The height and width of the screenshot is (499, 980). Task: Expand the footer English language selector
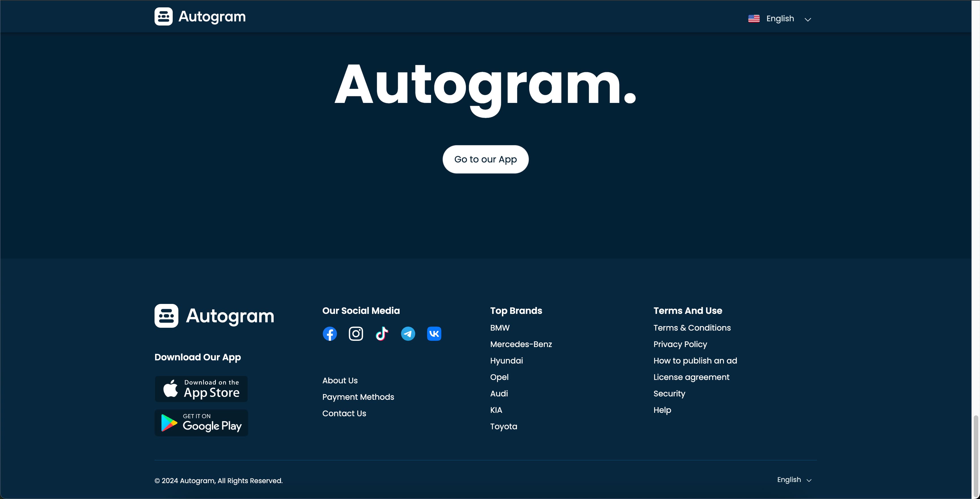(x=794, y=480)
